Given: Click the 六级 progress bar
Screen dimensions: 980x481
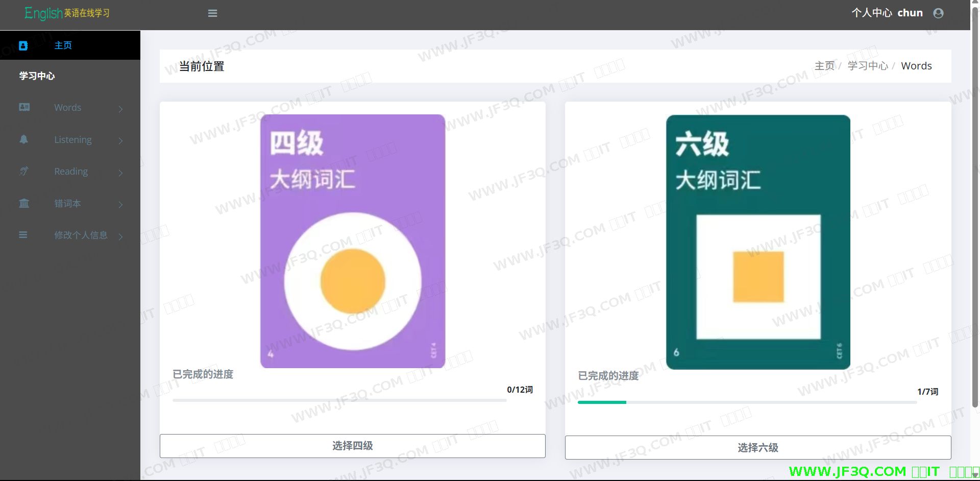Looking at the screenshot, I should pyautogui.click(x=747, y=402).
